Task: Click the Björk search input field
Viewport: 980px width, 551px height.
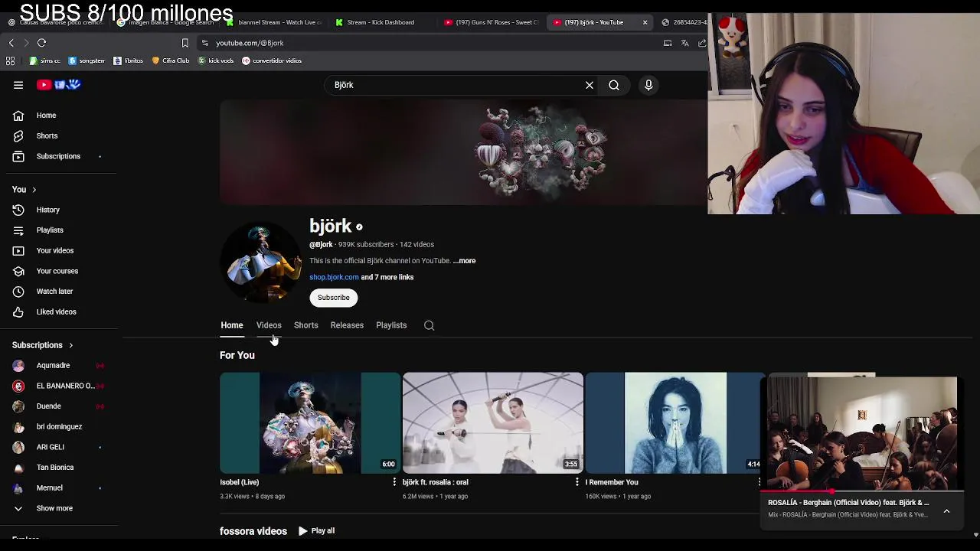Action: point(456,85)
